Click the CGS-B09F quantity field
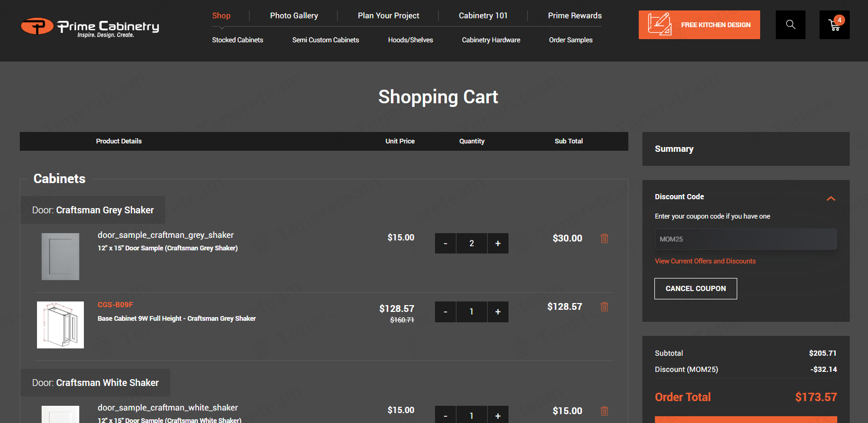Viewport: 868px width, 423px height. [472, 312]
